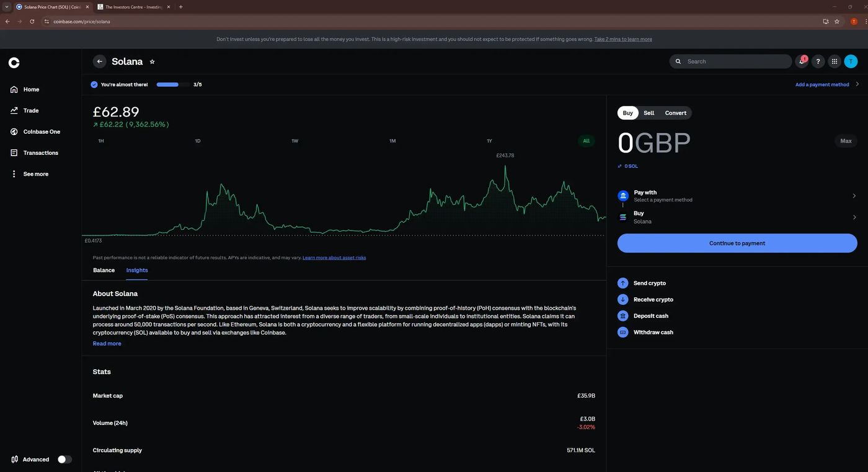This screenshot has width=868, height=472.
Task: Swap the GBP and SOL amount units
Action: [620, 166]
